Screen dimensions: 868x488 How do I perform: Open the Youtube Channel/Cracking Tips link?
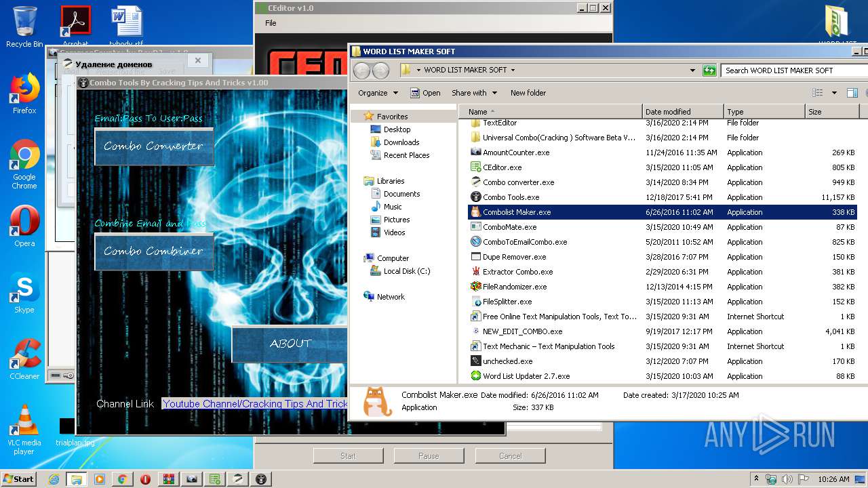click(256, 404)
